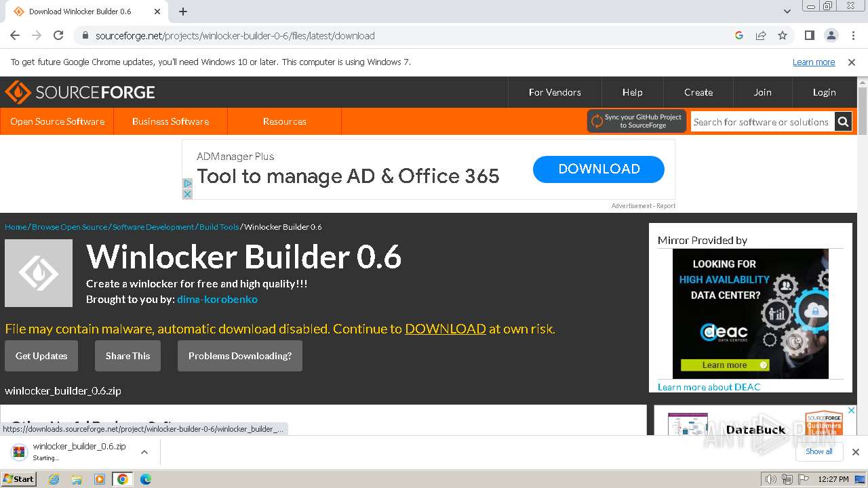868x488 pixels.
Task: Open the Help menu
Action: click(632, 92)
